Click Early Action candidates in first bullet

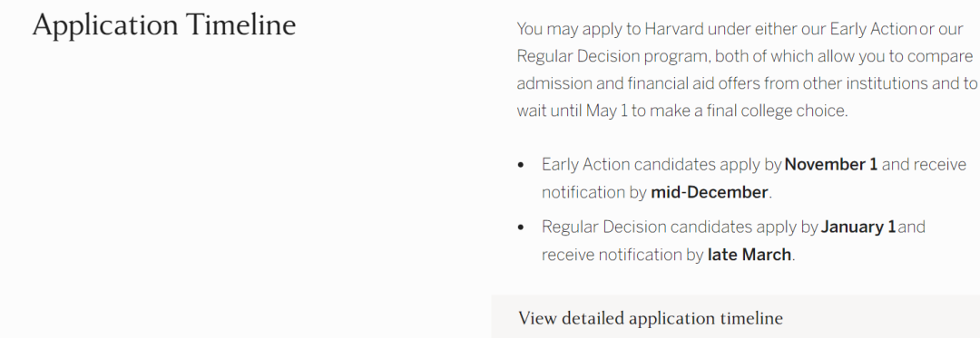click(x=628, y=165)
